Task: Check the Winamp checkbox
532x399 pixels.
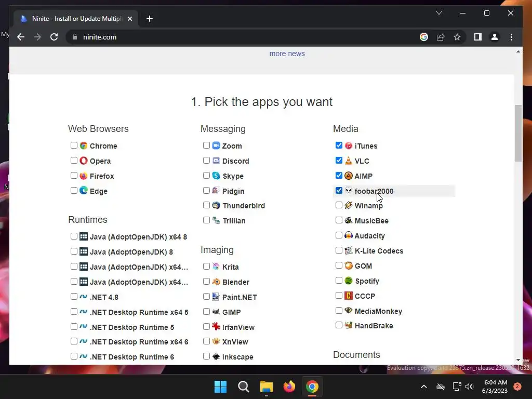Action: tap(339, 205)
